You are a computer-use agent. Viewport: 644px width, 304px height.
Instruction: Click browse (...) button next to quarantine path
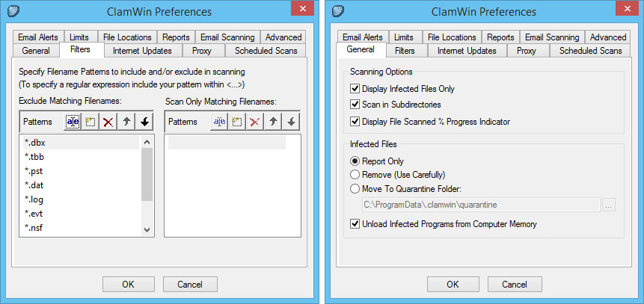tap(609, 205)
